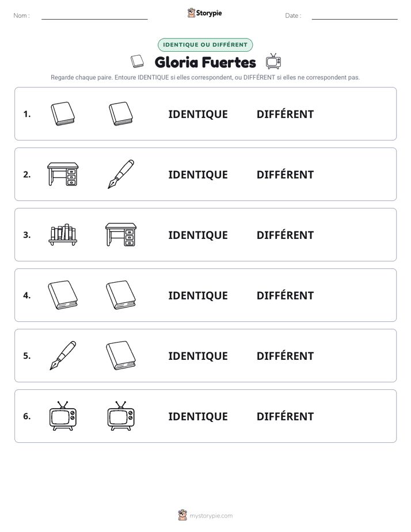
Task: Click the first television picture in row 6
Action: coord(63,416)
